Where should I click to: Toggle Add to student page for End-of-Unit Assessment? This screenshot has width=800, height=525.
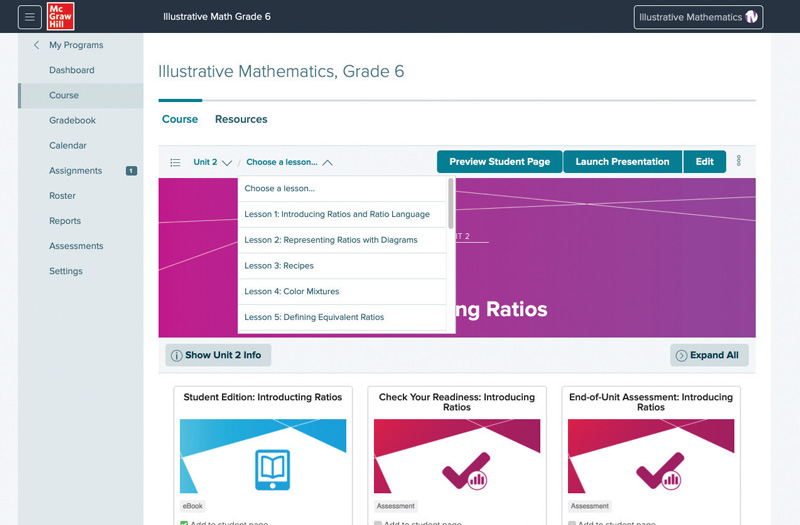[572, 522]
